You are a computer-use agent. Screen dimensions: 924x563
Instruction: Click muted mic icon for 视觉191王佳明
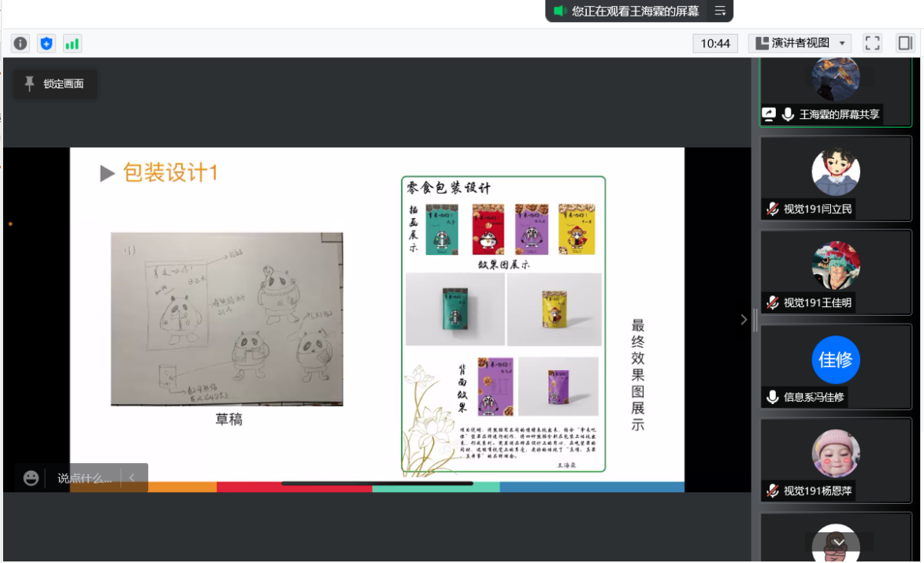pos(773,303)
